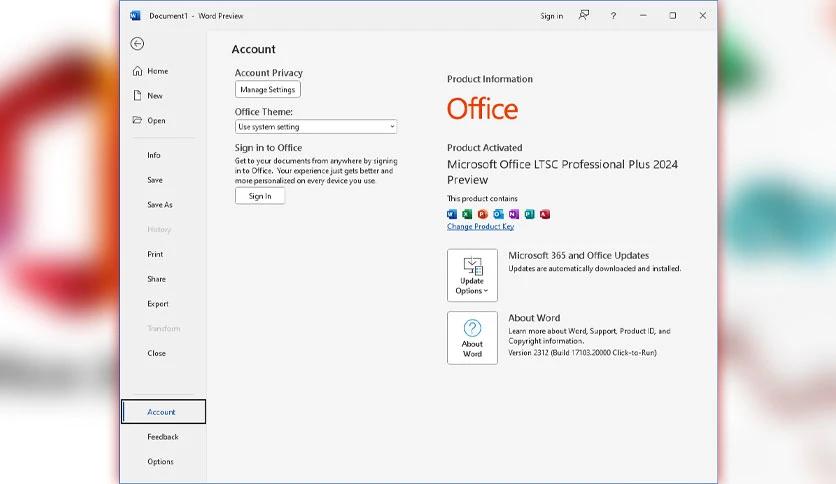Click the New document icon
The width and height of the screenshot is (836, 484).
pyautogui.click(x=137, y=96)
